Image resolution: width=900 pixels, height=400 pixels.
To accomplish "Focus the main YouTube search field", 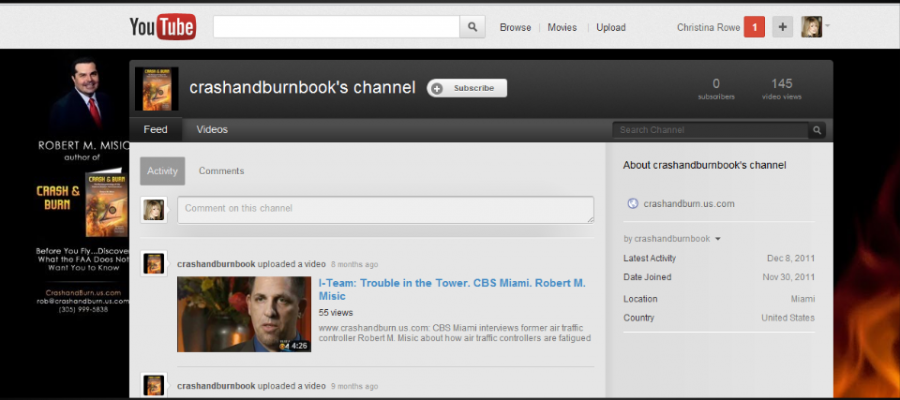I will click(x=336, y=27).
